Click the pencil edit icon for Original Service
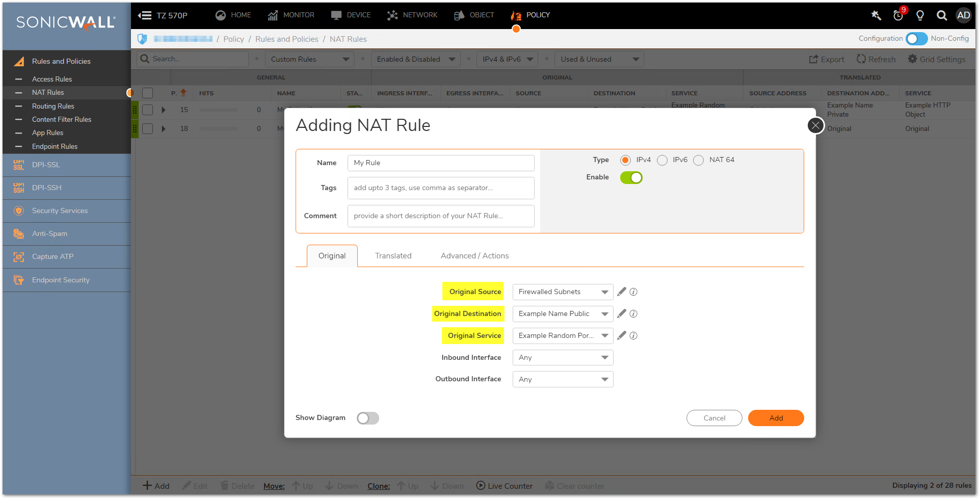This screenshot has width=980, height=499. [621, 335]
